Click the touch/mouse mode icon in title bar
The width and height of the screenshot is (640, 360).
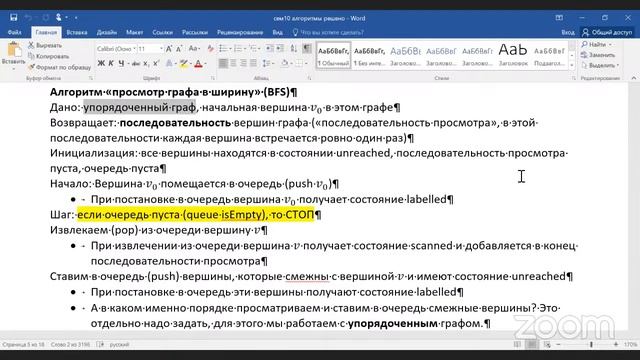[59, 18]
